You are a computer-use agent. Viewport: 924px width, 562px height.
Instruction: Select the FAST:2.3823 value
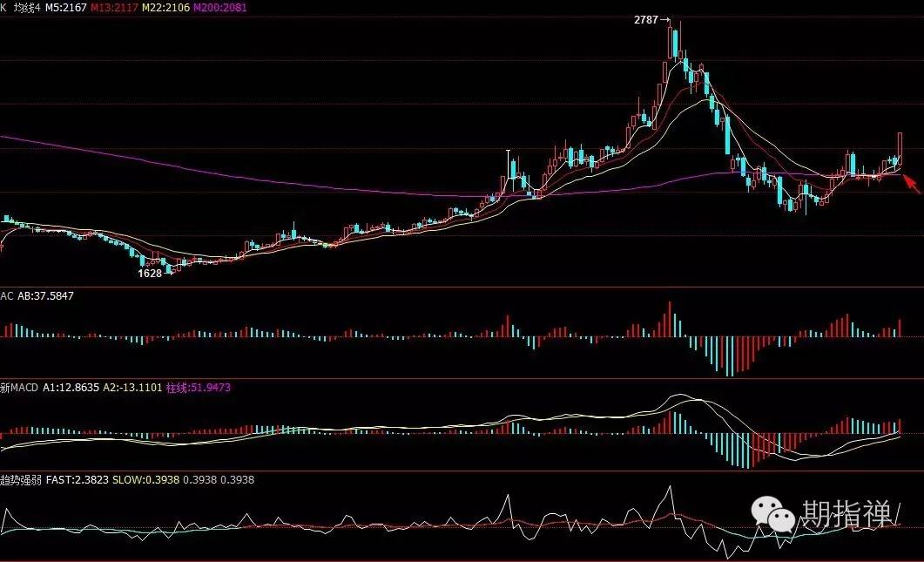78,479
